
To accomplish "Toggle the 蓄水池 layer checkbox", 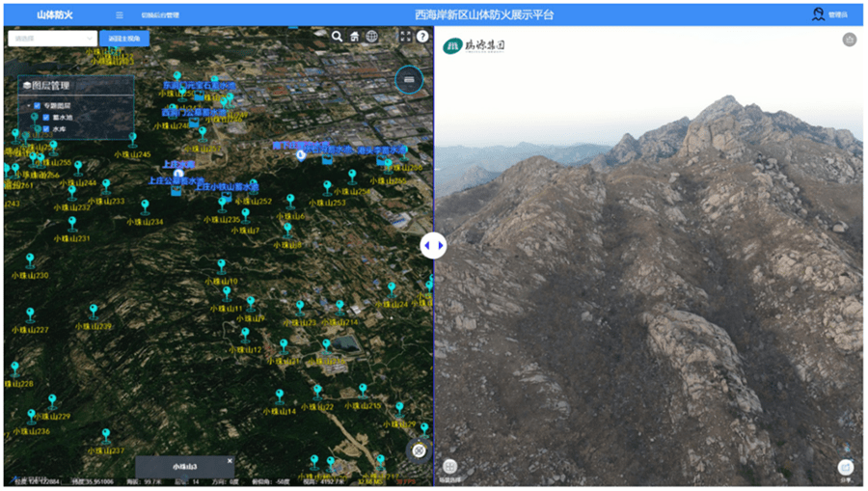I will (x=46, y=118).
